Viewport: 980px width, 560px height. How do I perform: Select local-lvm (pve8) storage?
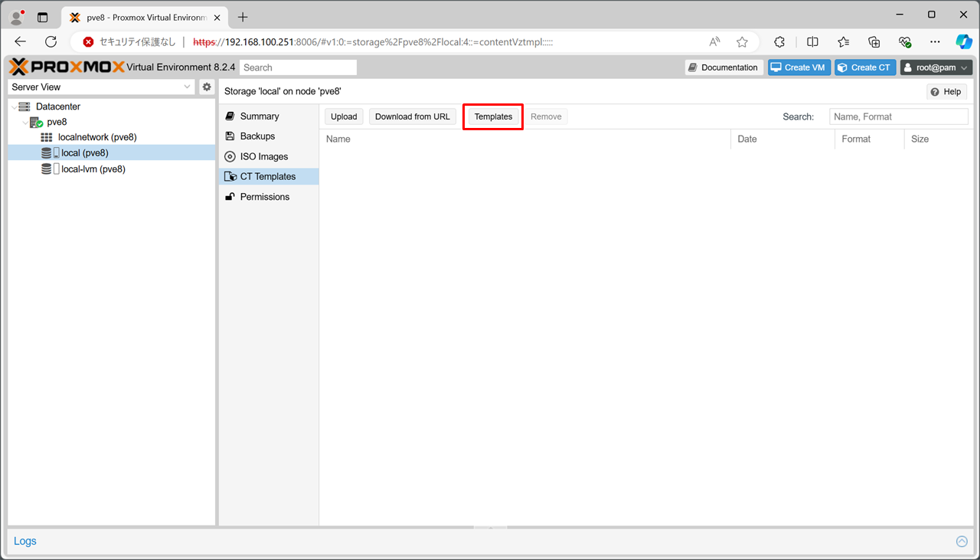(x=93, y=169)
